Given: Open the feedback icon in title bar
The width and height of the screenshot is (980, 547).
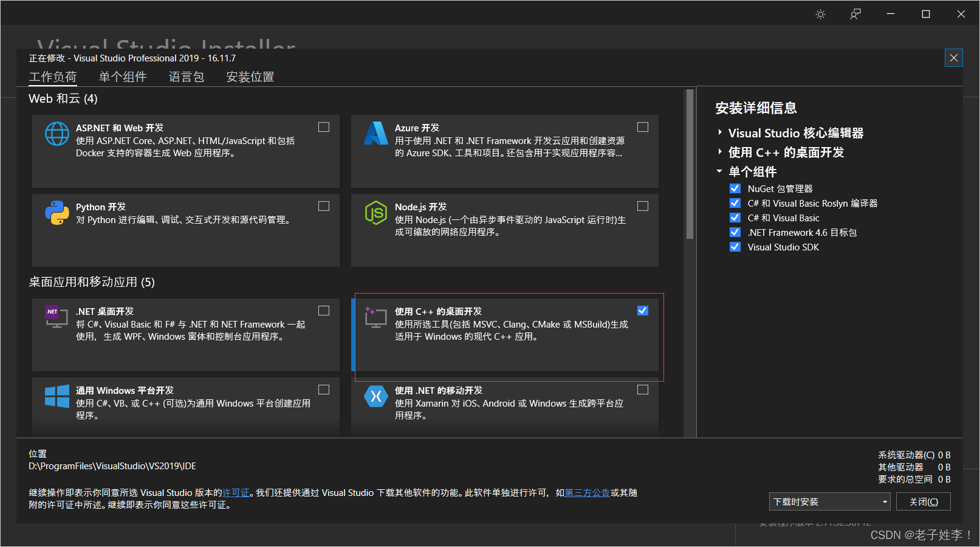Looking at the screenshot, I should click(855, 14).
